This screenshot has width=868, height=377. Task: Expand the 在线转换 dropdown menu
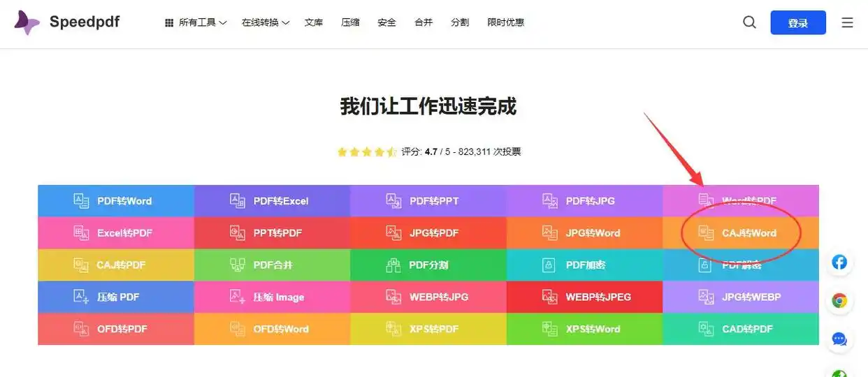266,22
